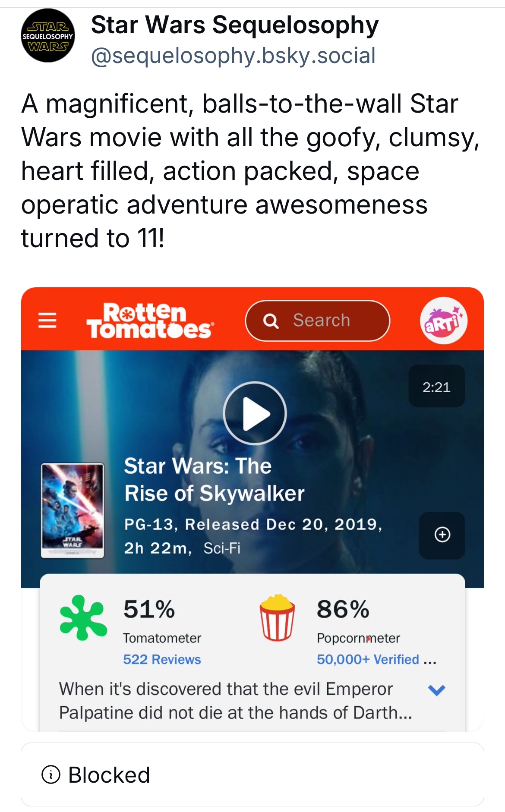Click the 86% Popcornmeter score
Viewport: 505px width, 812px height.
(x=343, y=609)
